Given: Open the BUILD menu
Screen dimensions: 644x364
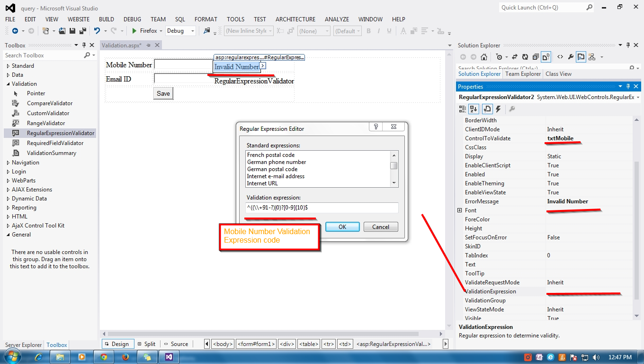Looking at the screenshot, I should (x=107, y=19).
